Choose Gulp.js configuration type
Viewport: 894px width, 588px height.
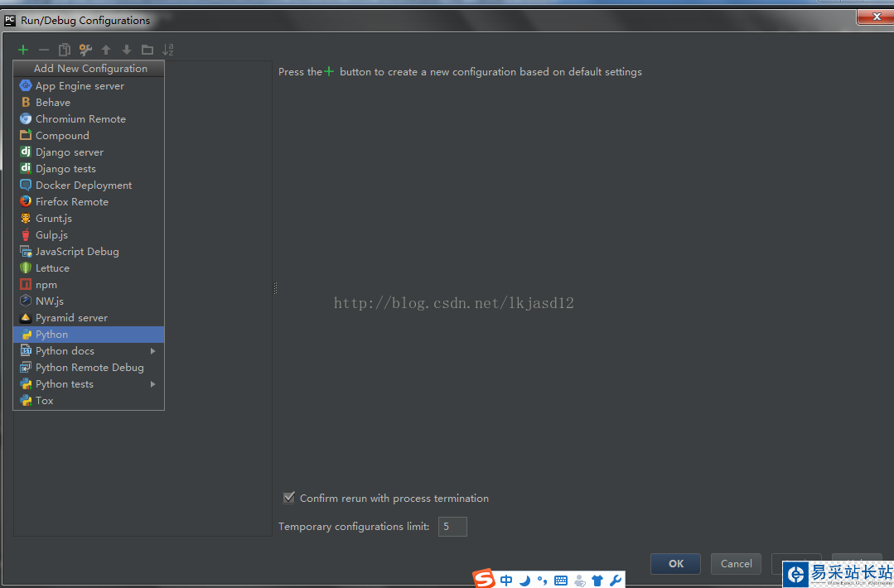click(89, 234)
